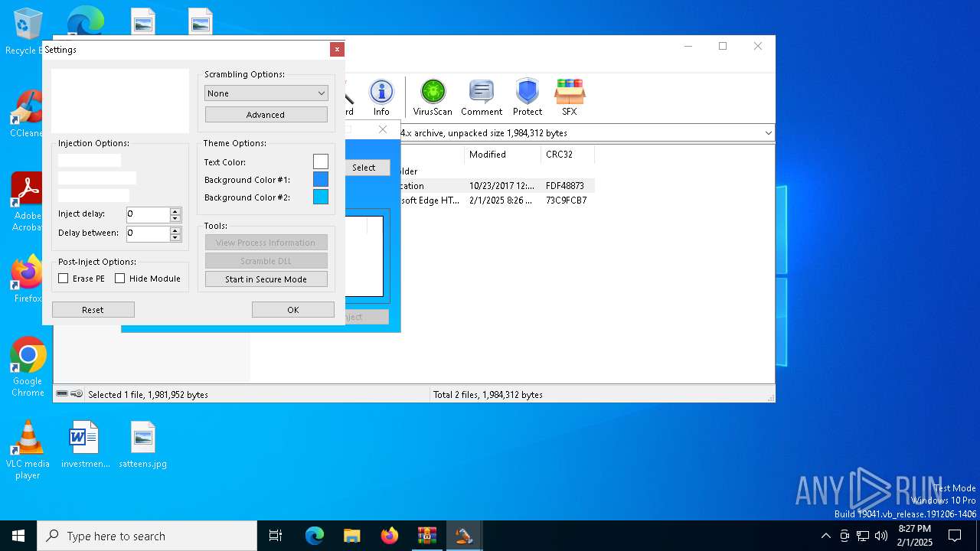Open the Scrambling Options dropdown
Image resolution: width=980 pixels, height=551 pixels.
[266, 93]
